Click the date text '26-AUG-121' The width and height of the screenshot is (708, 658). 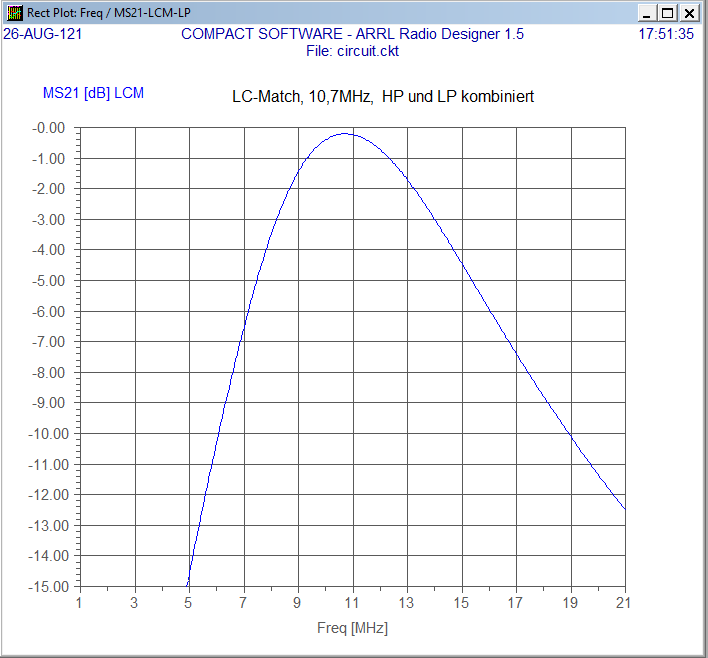click(42, 34)
